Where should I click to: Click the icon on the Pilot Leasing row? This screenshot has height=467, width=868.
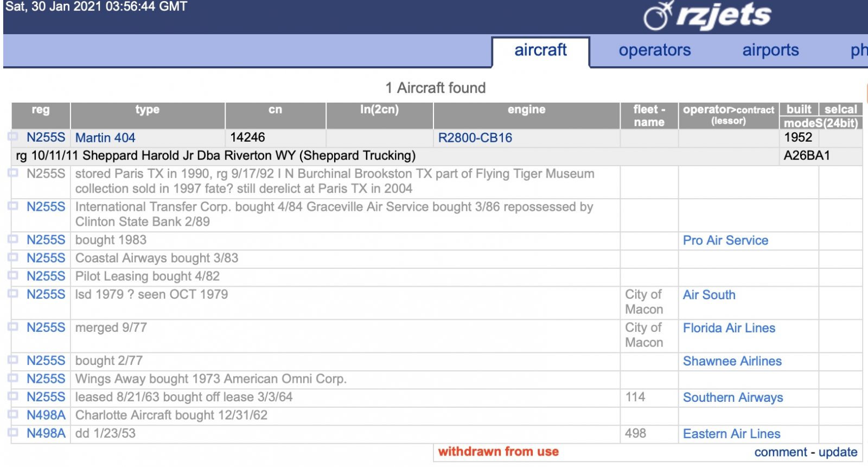[13, 275]
